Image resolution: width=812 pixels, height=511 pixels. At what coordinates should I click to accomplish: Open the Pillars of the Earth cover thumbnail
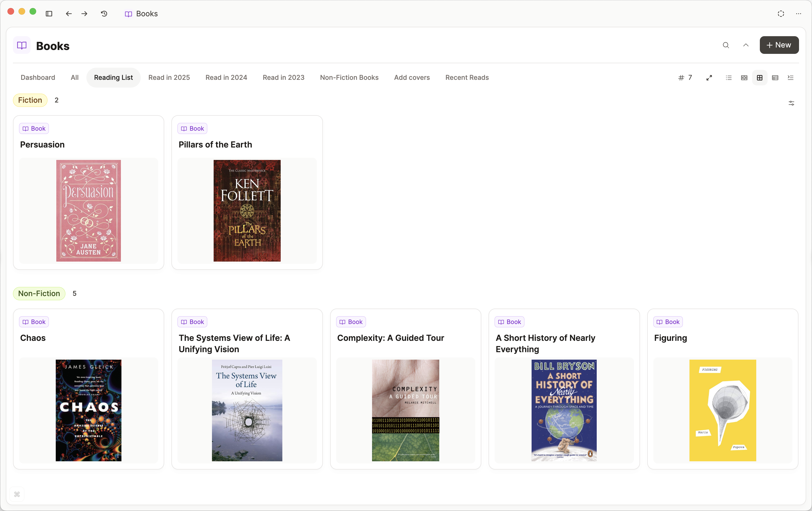point(247,210)
